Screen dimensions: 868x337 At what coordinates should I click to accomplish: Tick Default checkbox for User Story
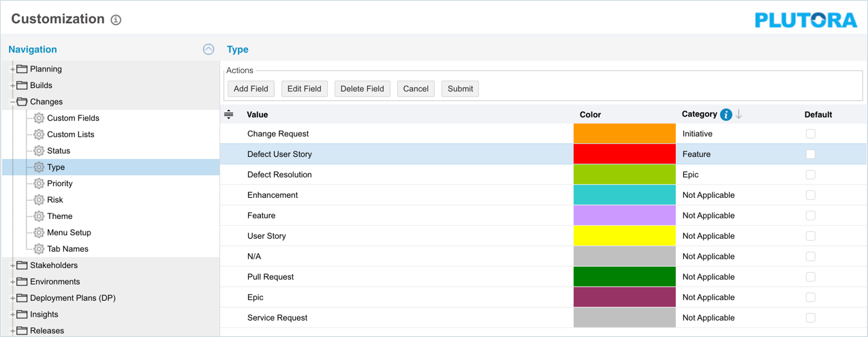click(x=811, y=236)
